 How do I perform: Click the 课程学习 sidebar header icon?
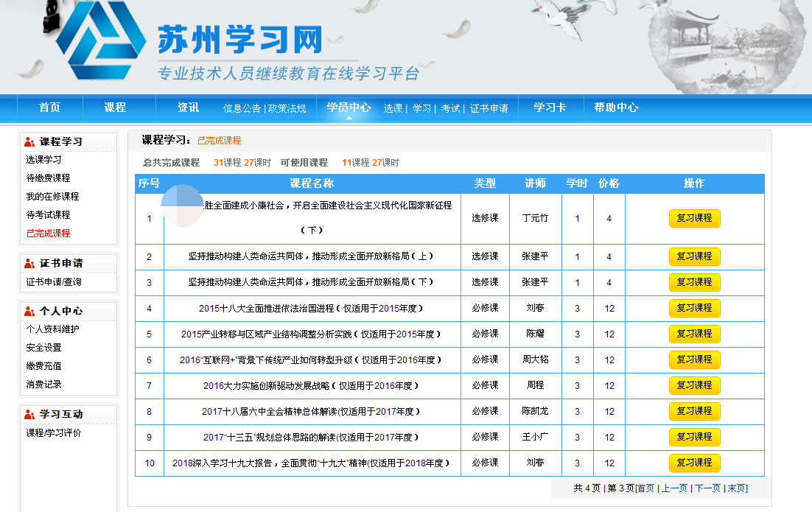tap(29, 141)
